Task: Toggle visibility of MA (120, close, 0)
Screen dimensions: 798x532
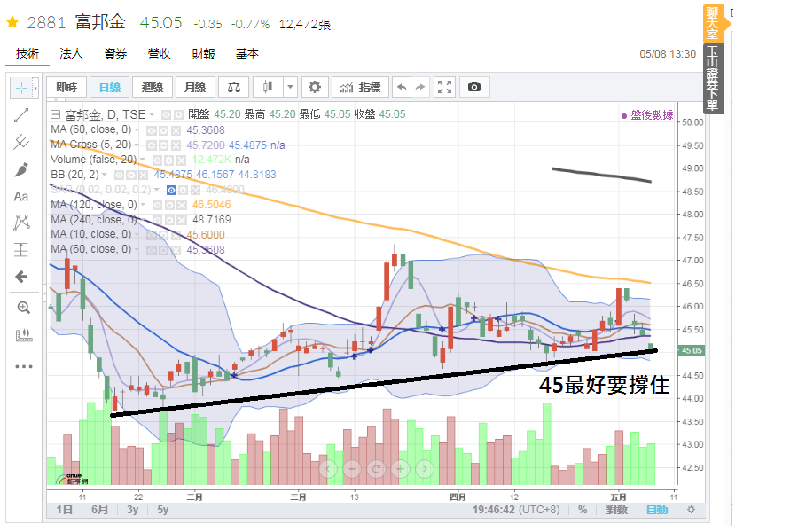Action: tap(157, 205)
